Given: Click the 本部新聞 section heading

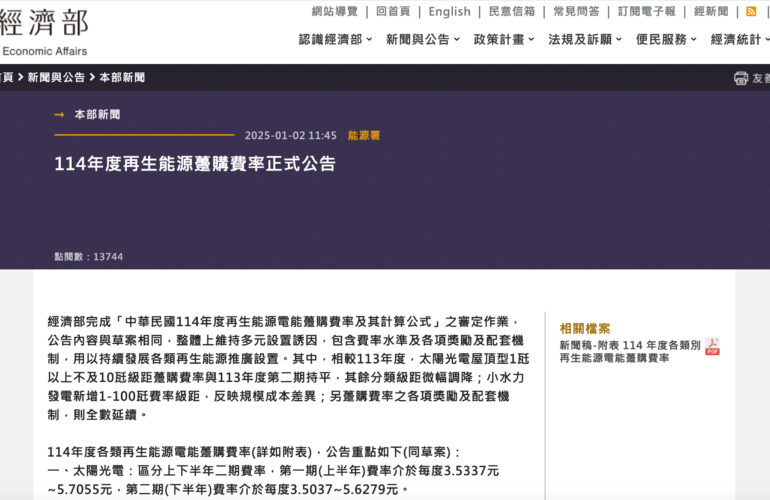Looking at the screenshot, I should tap(97, 114).
